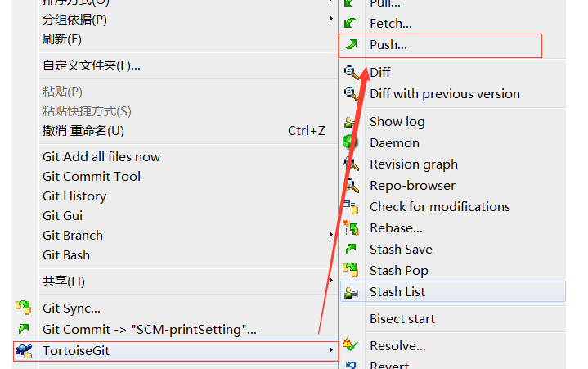Expand the 分组依据(P) submenu arrow

point(330,19)
